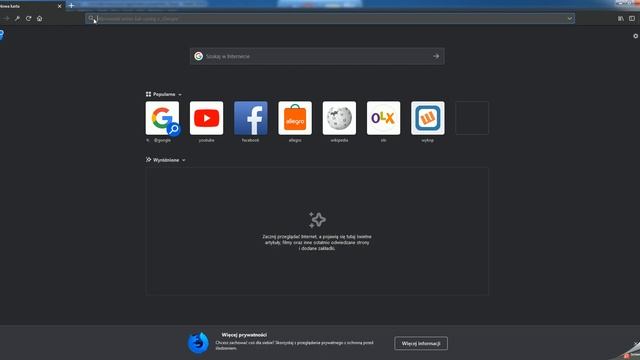Click the Wyróżnione highlights icon
This screenshot has height=360, width=640.
coord(149,160)
